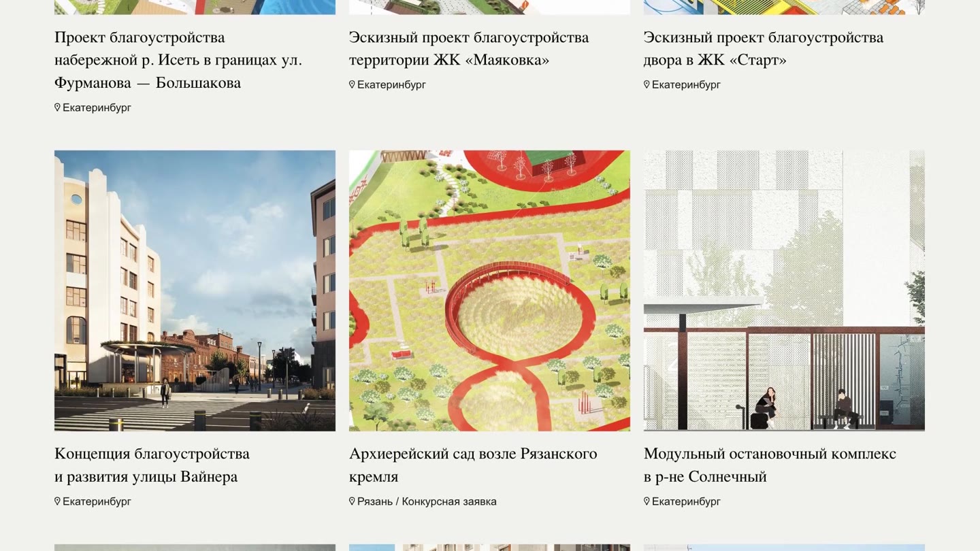This screenshot has width=980, height=551.
Task: Click the cropped ЖК «Маяковка» image at top
Action: click(x=489, y=7)
